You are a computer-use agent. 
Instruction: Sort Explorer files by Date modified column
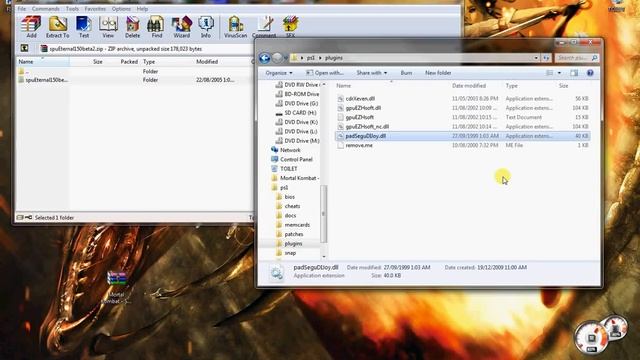click(469, 86)
